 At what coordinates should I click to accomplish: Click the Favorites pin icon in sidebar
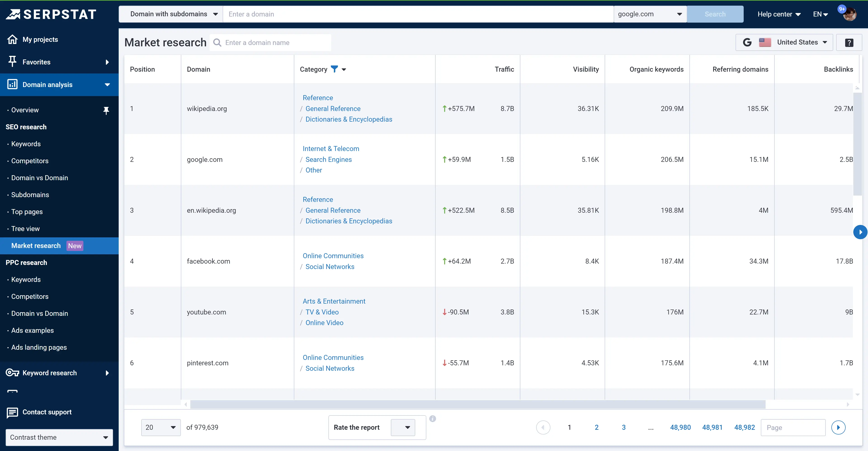point(12,61)
